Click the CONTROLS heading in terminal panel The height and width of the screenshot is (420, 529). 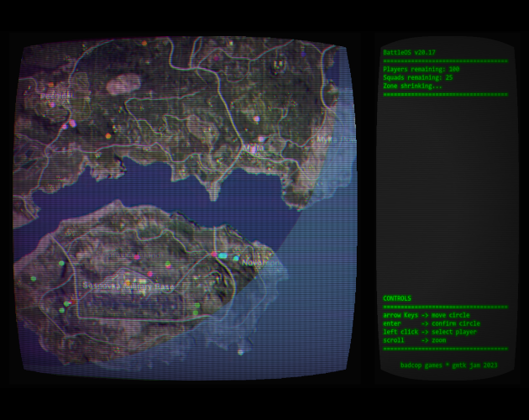397,298
